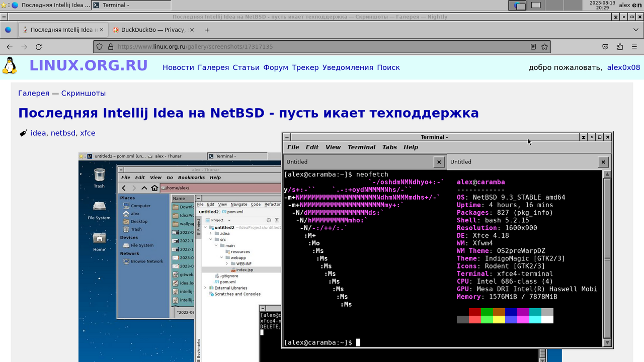
Task: Open LINUX.ORG.RU home link
Action: [89, 66]
